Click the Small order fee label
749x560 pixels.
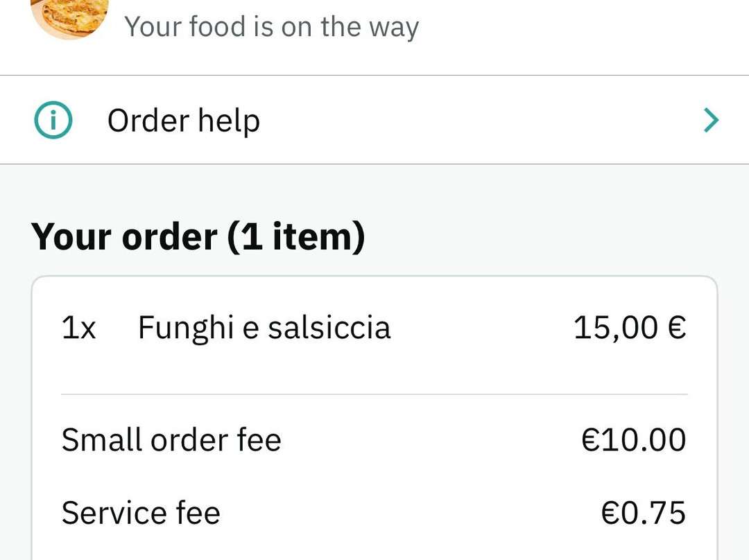click(171, 440)
